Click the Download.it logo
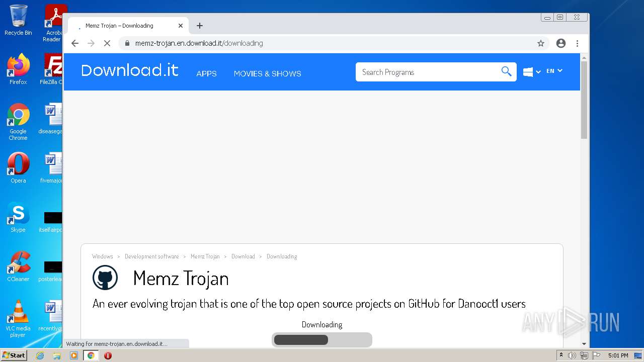Image resolution: width=644 pixels, height=362 pixels. [130, 70]
